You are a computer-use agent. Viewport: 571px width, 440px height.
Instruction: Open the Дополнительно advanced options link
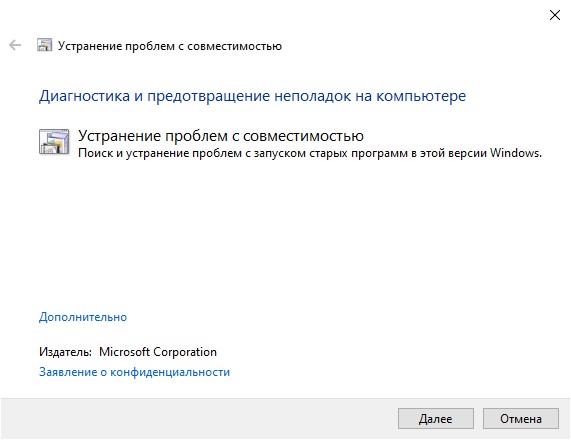tap(83, 317)
